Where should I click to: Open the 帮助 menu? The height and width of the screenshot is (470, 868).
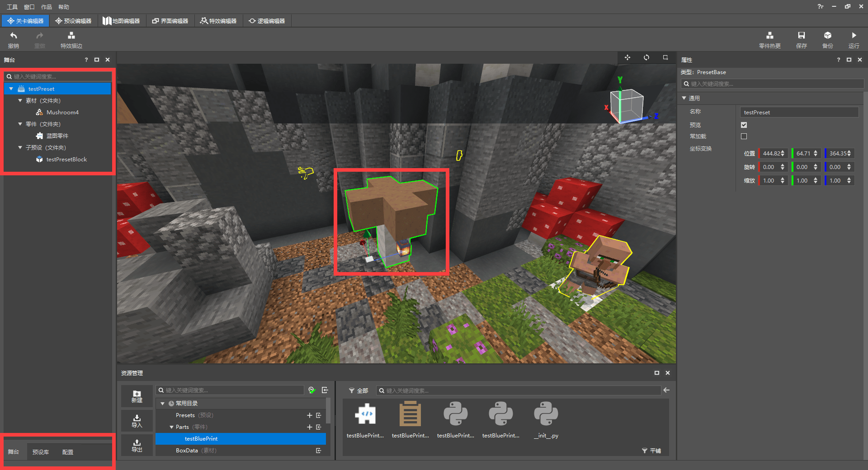(x=64, y=7)
